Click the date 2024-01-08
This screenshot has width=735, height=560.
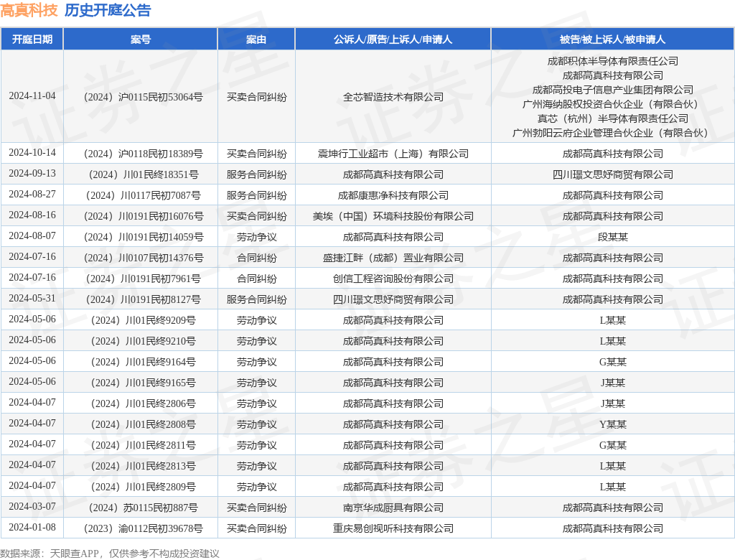32,527
